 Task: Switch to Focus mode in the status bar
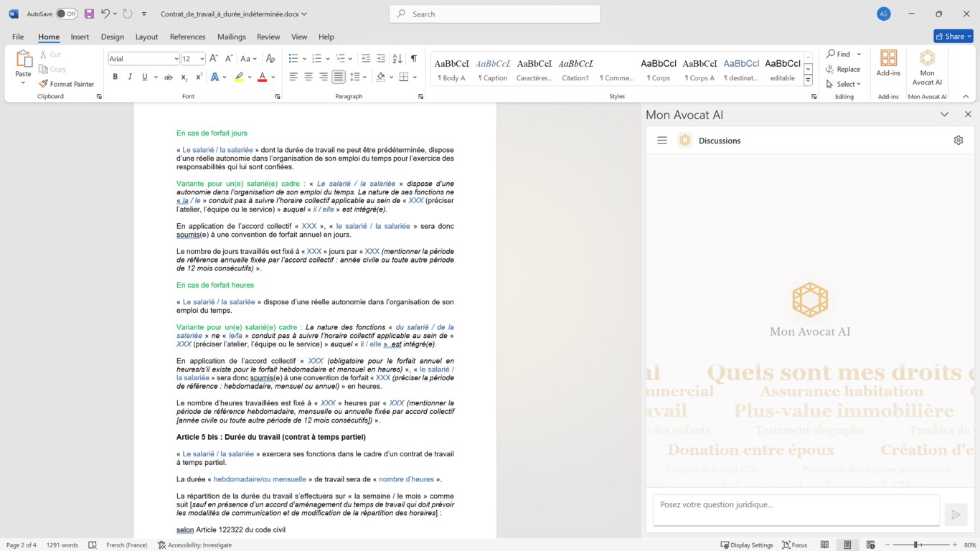(794, 545)
